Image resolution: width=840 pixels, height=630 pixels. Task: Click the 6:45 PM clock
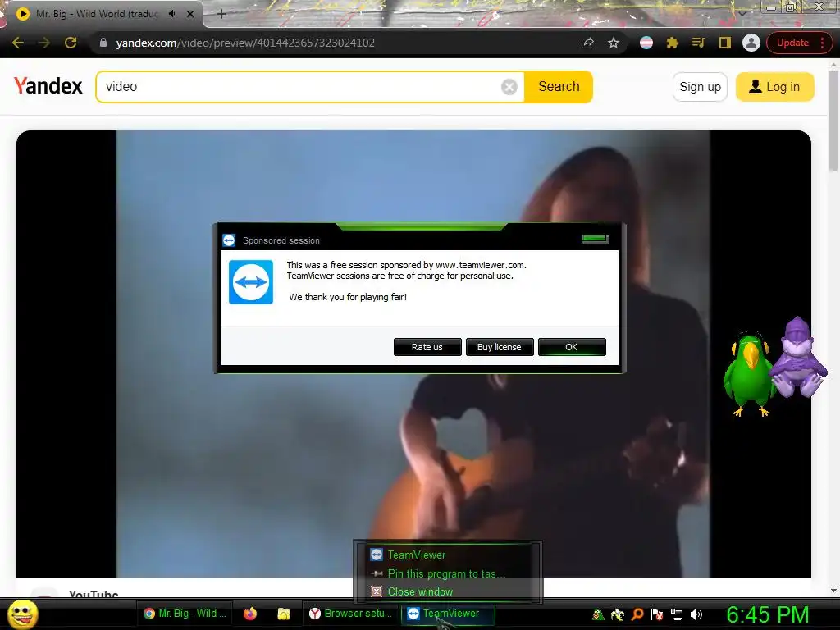coord(768,614)
